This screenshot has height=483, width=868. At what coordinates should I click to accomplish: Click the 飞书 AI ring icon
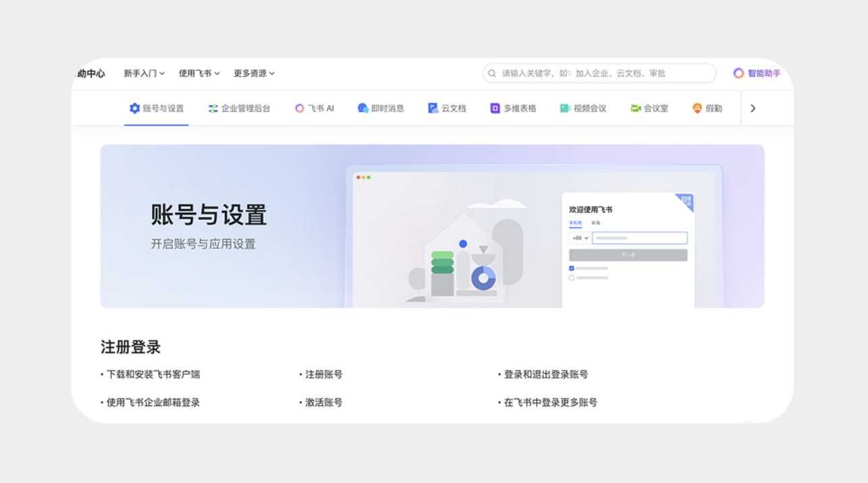point(300,109)
